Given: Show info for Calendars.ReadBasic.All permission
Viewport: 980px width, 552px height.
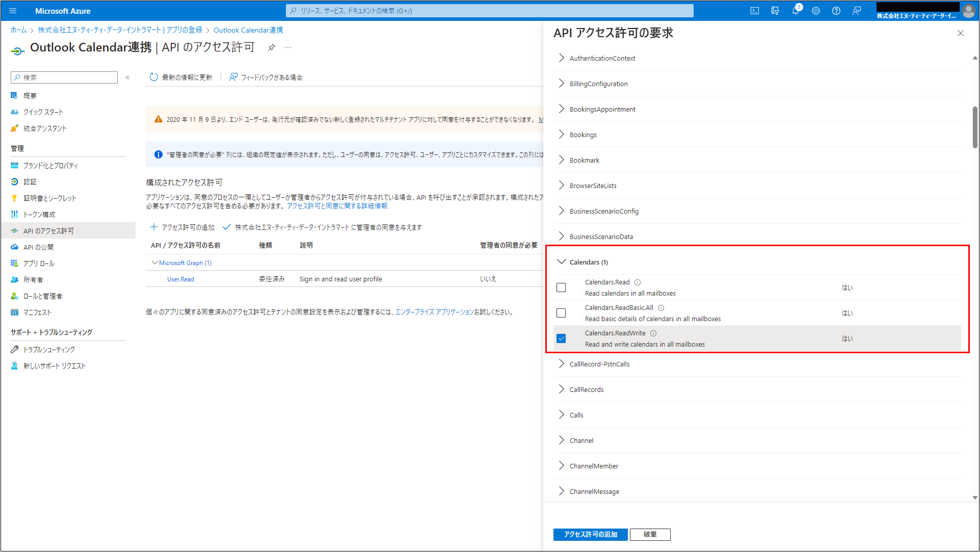Looking at the screenshot, I should (661, 308).
